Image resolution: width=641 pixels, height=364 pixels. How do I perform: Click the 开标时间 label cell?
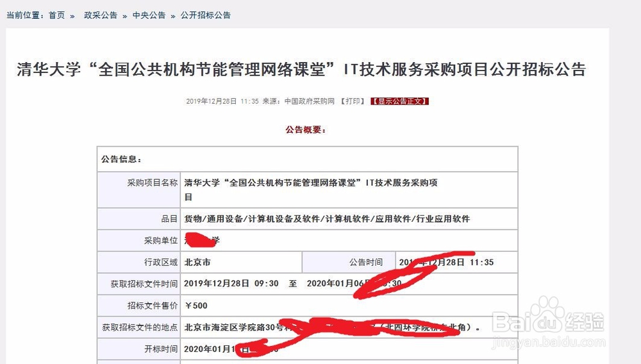tap(139, 349)
